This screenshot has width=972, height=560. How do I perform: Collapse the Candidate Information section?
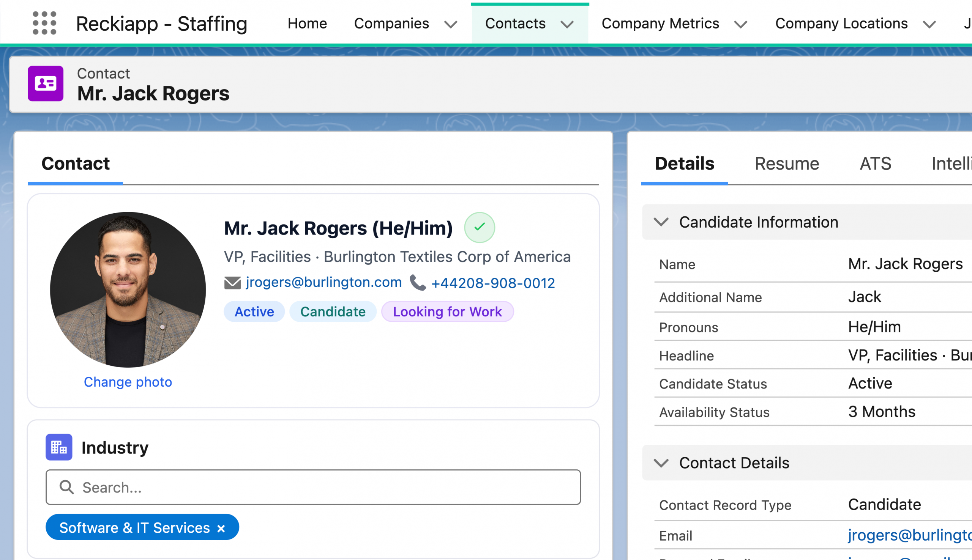661,222
